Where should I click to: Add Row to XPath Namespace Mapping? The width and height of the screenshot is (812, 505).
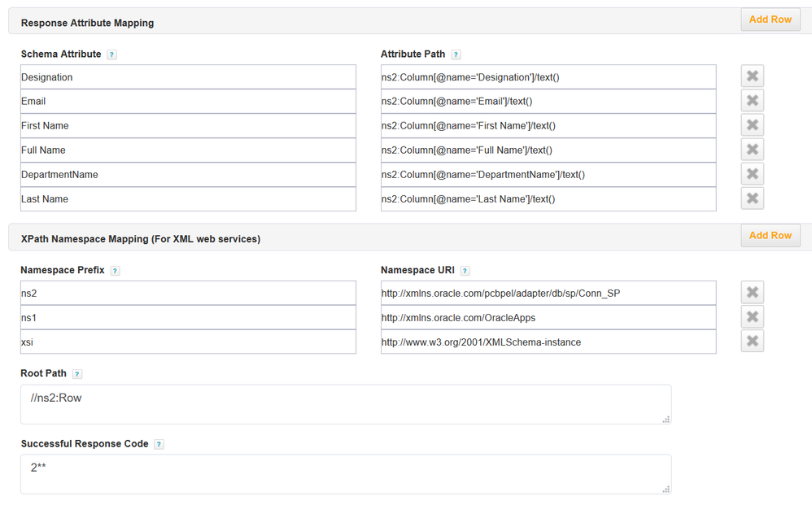(x=770, y=236)
